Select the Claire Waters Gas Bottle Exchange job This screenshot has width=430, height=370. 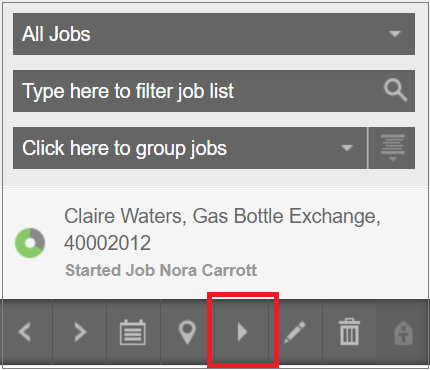click(x=215, y=243)
